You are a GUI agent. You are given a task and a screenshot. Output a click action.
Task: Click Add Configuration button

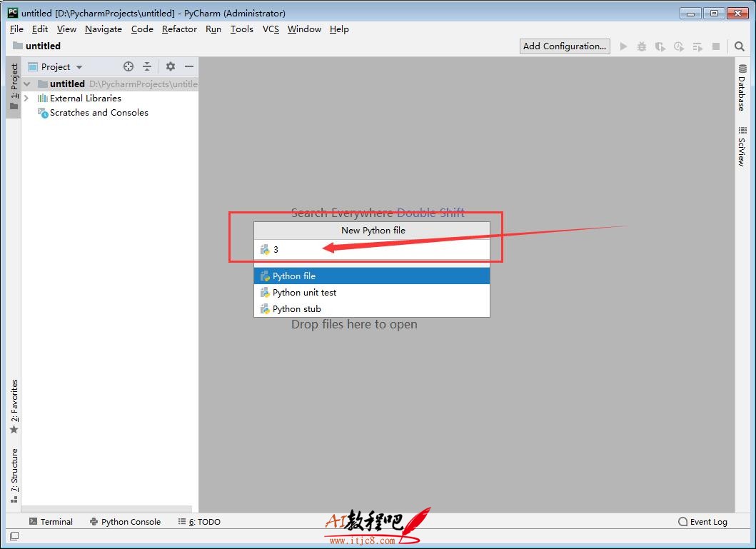[565, 46]
